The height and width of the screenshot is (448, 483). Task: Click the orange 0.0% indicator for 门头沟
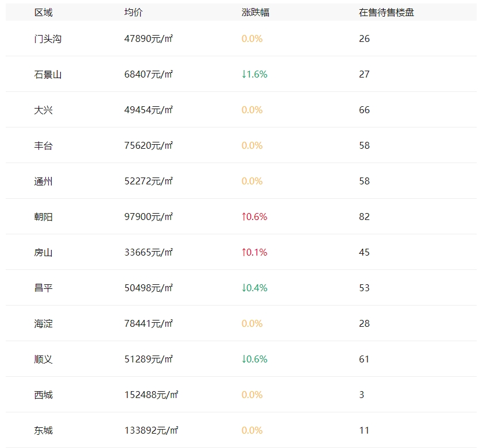click(x=252, y=38)
